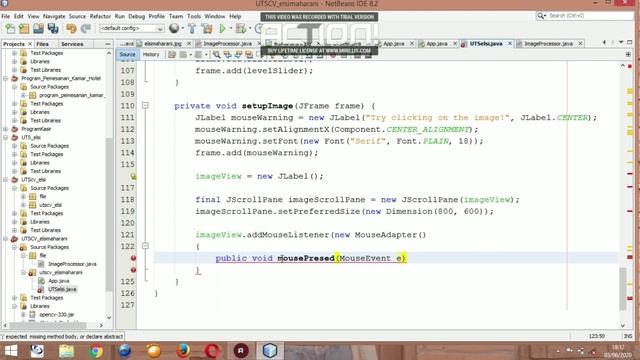This screenshot has width=640, height=360.
Task: Click the Save All toolbar icon
Action: (x=53, y=29)
